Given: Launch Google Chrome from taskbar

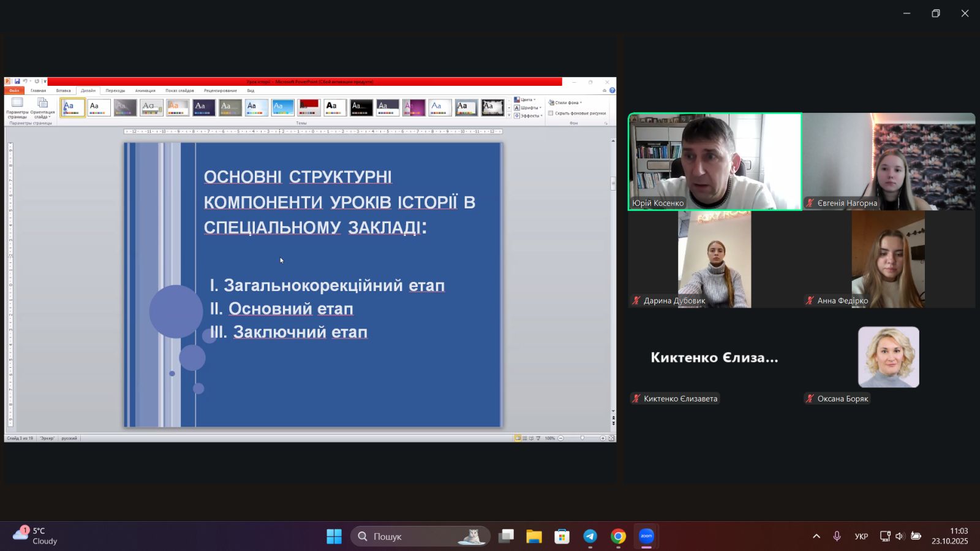Looking at the screenshot, I should [x=618, y=536].
